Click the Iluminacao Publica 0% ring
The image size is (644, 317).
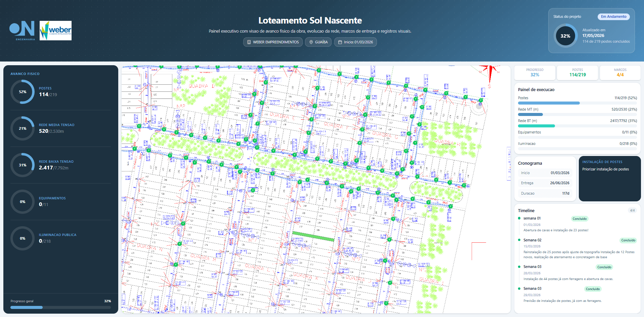click(23, 238)
